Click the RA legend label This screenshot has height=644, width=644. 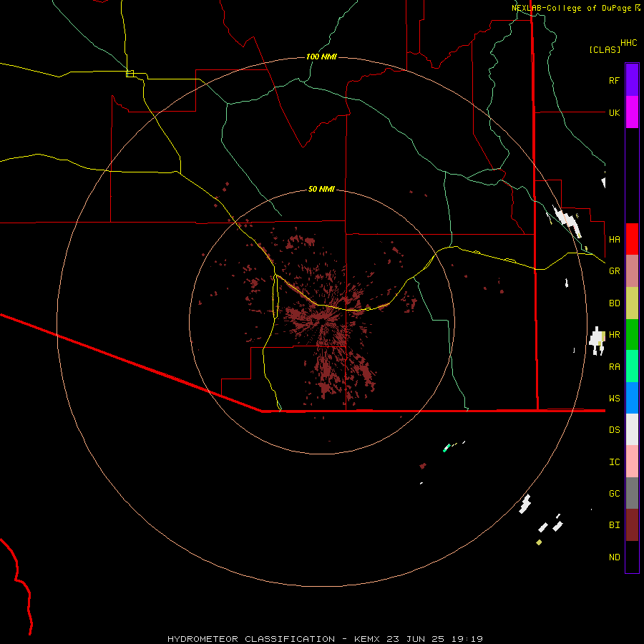(614, 367)
